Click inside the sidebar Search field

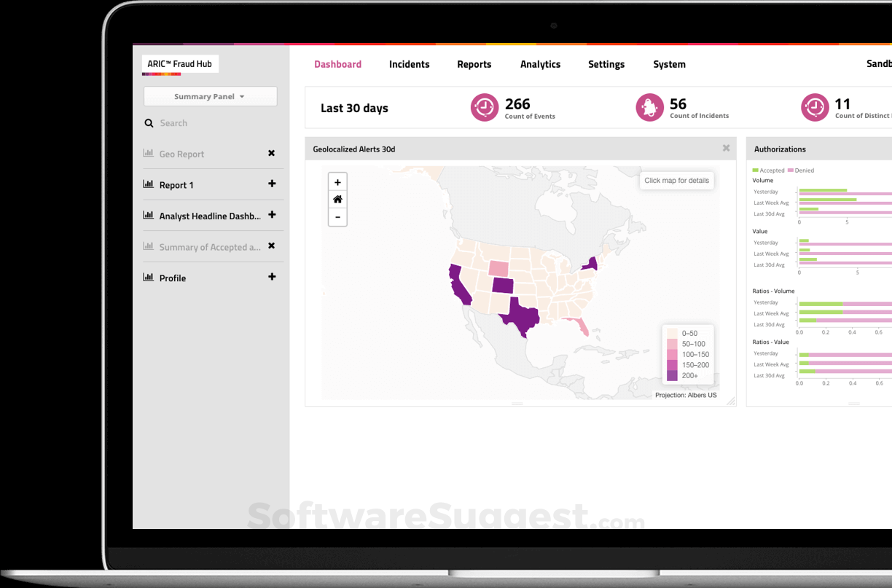pyautogui.click(x=182, y=123)
